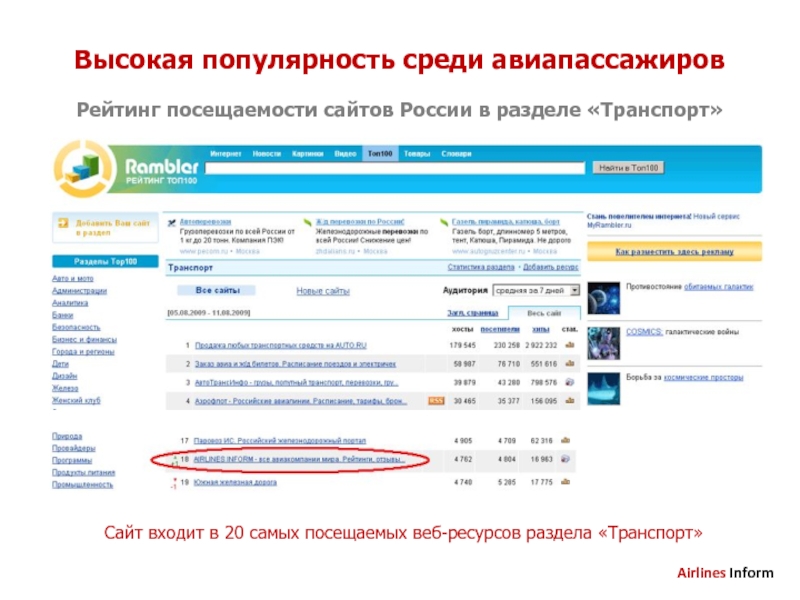This screenshot has height=600, width=800.
Task: Open stats icon for Паровоз ИС row
Action: click(x=565, y=440)
